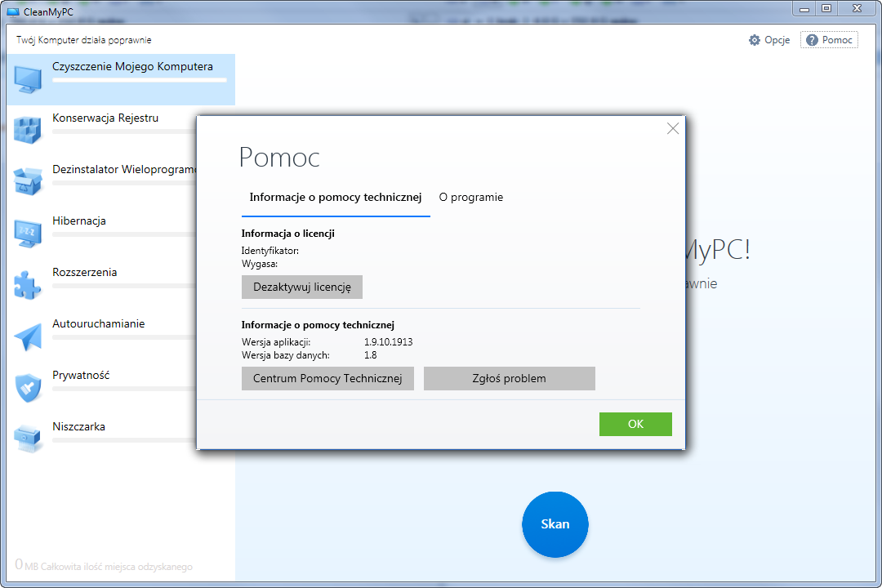Maximize the CleanMyPC window
882x588 pixels.
(x=826, y=8)
